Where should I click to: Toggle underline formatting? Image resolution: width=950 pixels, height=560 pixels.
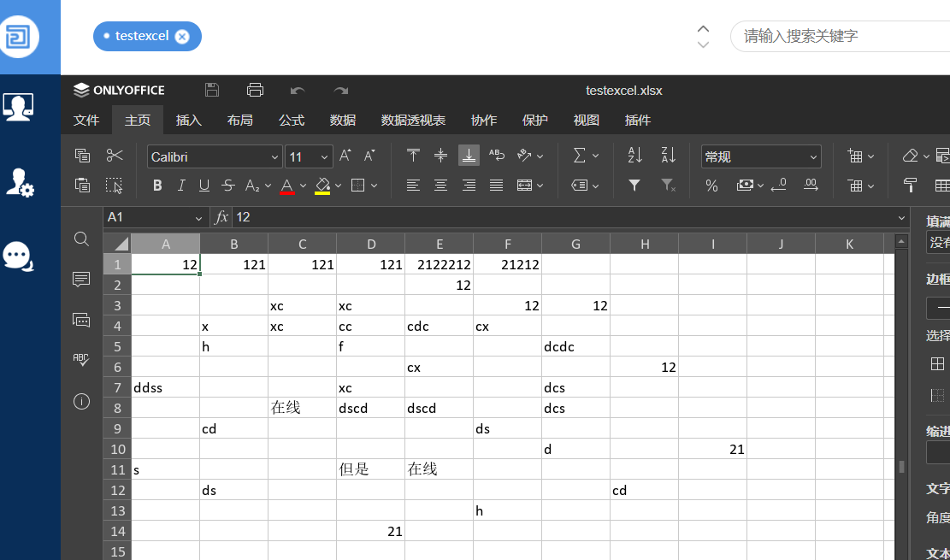204,186
